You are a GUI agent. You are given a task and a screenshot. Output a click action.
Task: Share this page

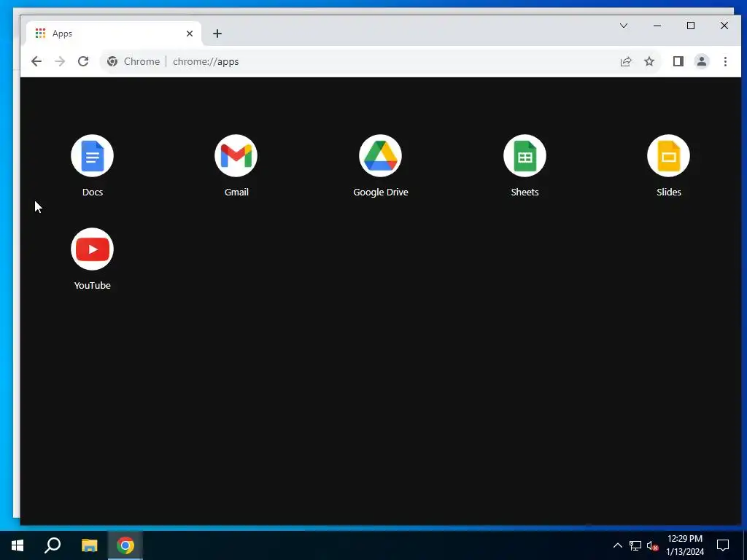pyautogui.click(x=625, y=61)
